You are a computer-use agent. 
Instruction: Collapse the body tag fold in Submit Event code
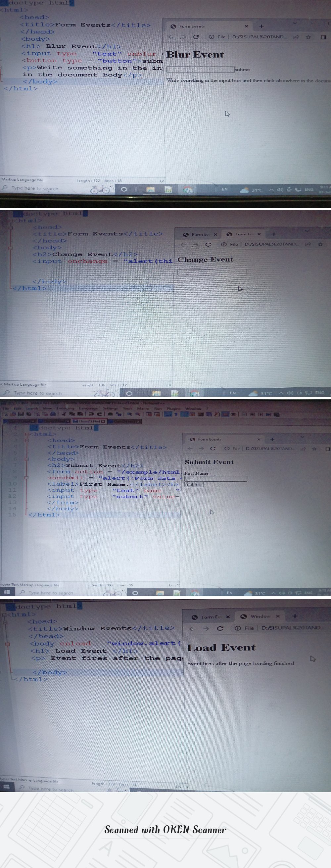click(x=26, y=459)
